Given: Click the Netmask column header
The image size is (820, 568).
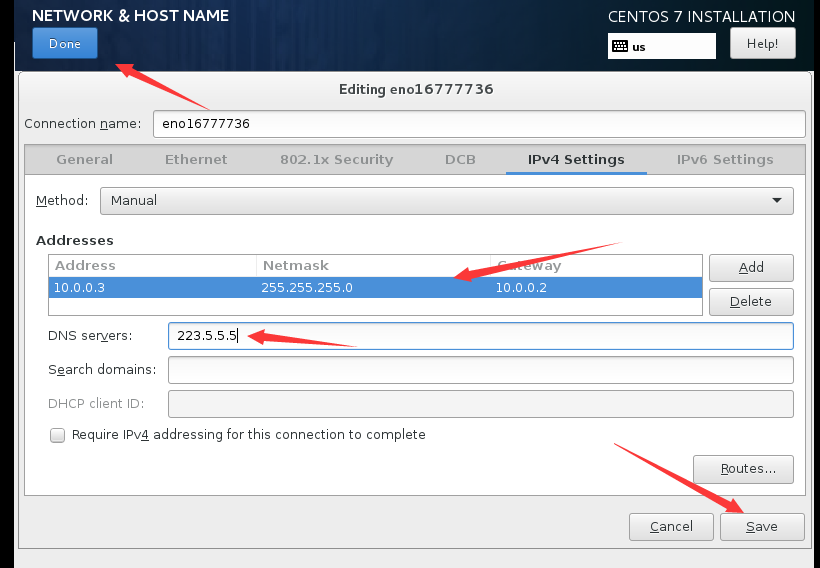Looking at the screenshot, I should 373,266.
